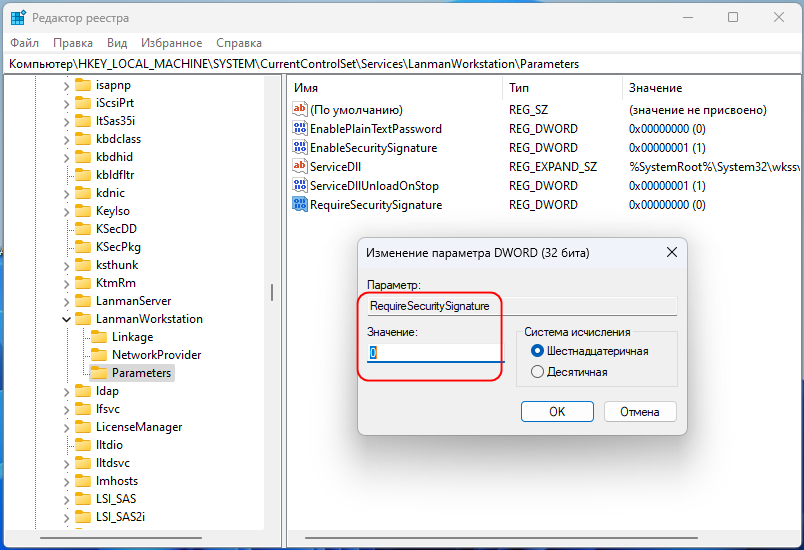Image resolution: width=804 pixels, height=550 pixels.
Task: Click the kbldfltr folder icon
Action: click(83, 175)
